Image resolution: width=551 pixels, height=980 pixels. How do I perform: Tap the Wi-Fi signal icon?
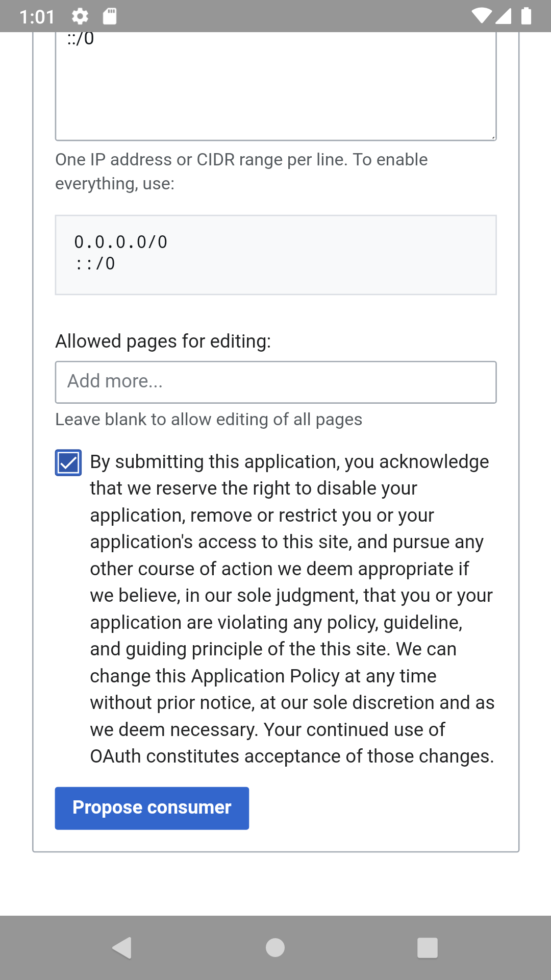[480, 16]
